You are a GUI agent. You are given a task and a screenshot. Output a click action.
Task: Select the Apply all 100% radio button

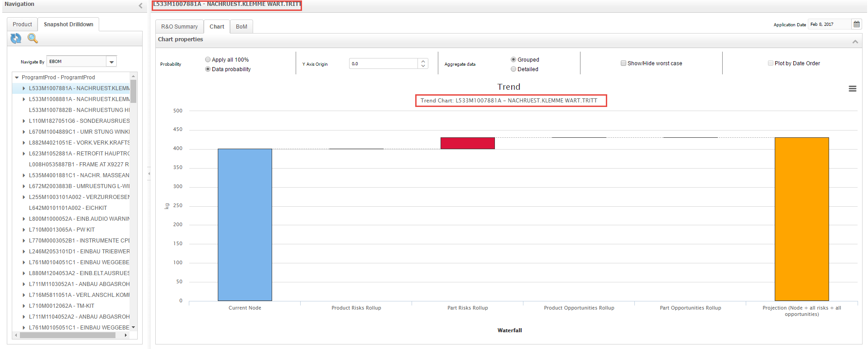point(208,59)
